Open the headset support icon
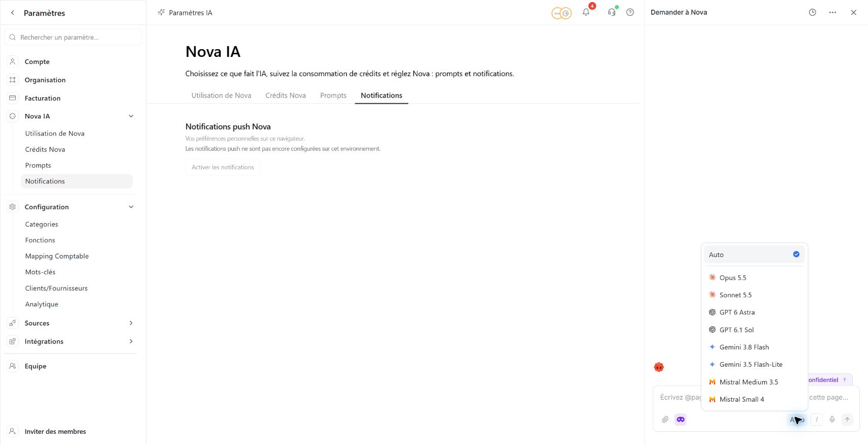This screenshot has height=445, width=868. click(x=612, y=12)
